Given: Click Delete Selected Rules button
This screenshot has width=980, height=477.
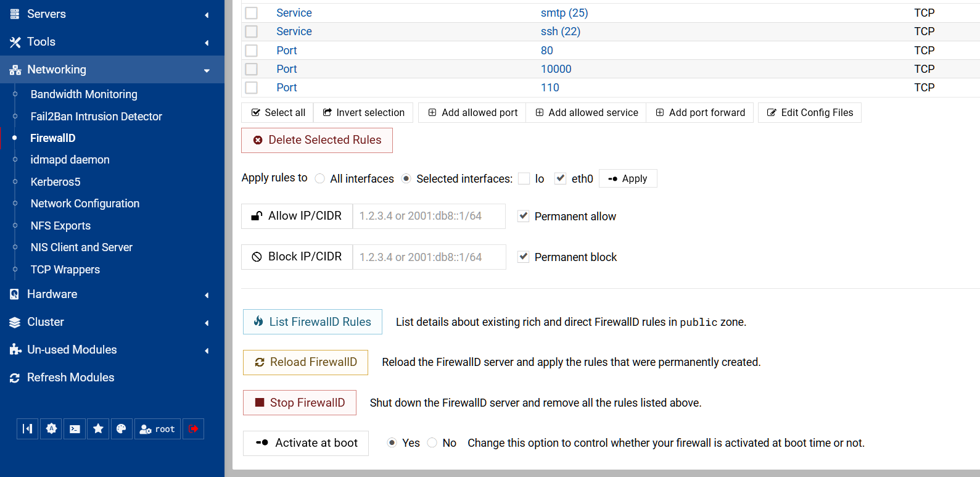Looking at the screenshot, I should pos(317,141).
